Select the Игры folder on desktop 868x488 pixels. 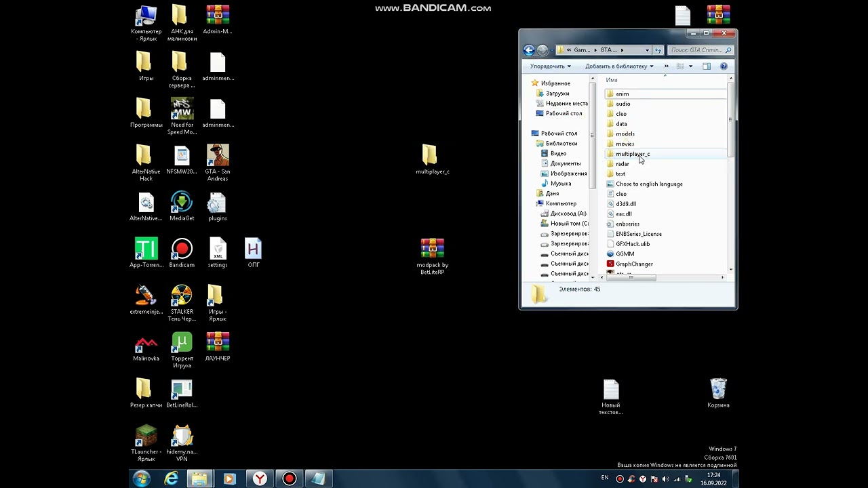tap(146, 66)
